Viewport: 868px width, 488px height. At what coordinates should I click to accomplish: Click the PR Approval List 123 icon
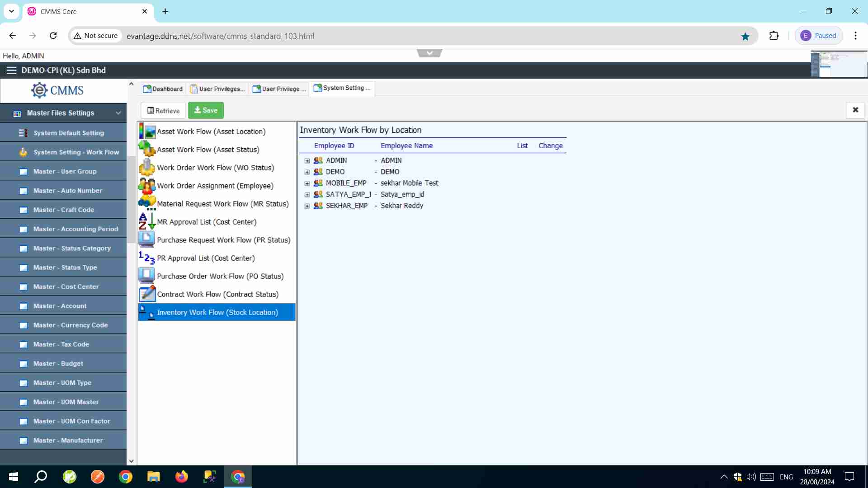point(147,258)
